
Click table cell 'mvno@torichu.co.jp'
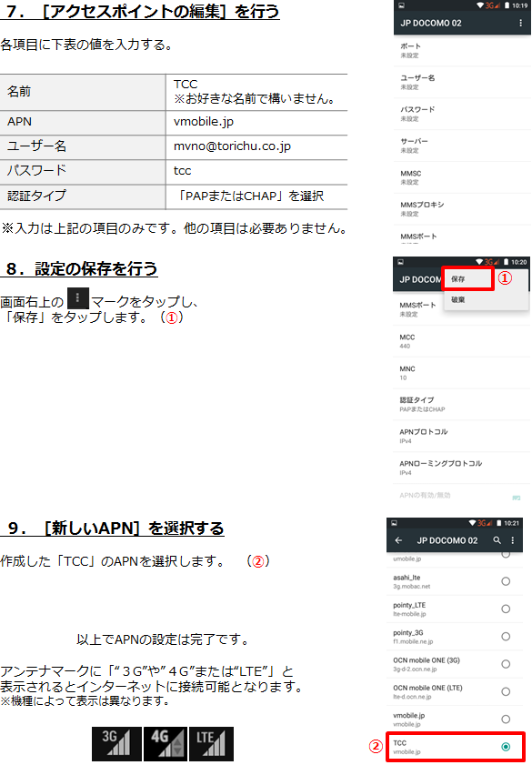(x=256, y=146)
